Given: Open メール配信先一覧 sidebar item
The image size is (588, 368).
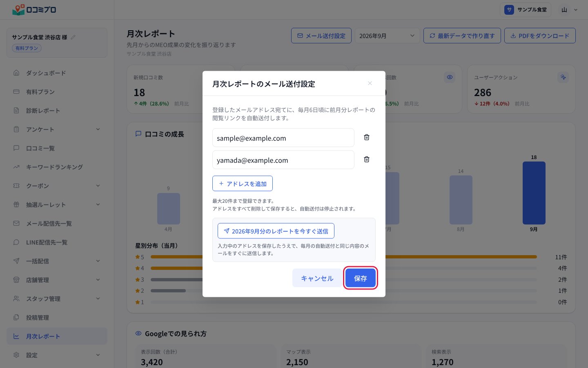Looking at the screenshot, I should (x=57, y=223).
